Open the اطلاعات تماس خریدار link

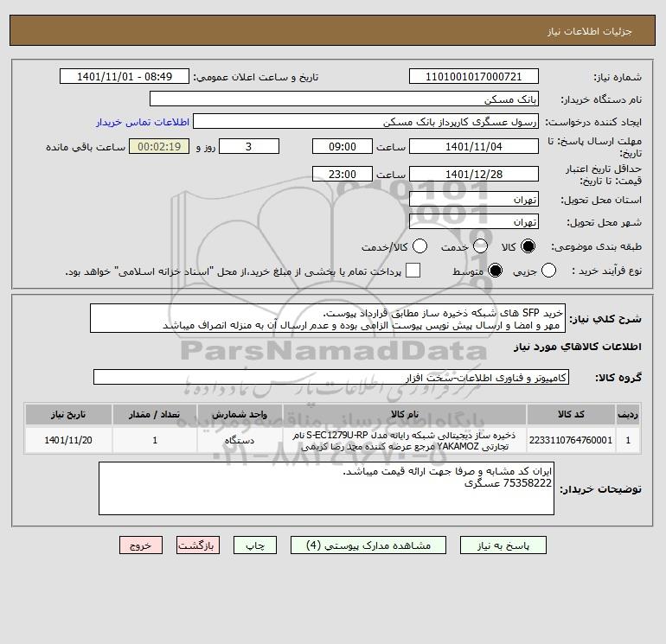tap(143, 122)
